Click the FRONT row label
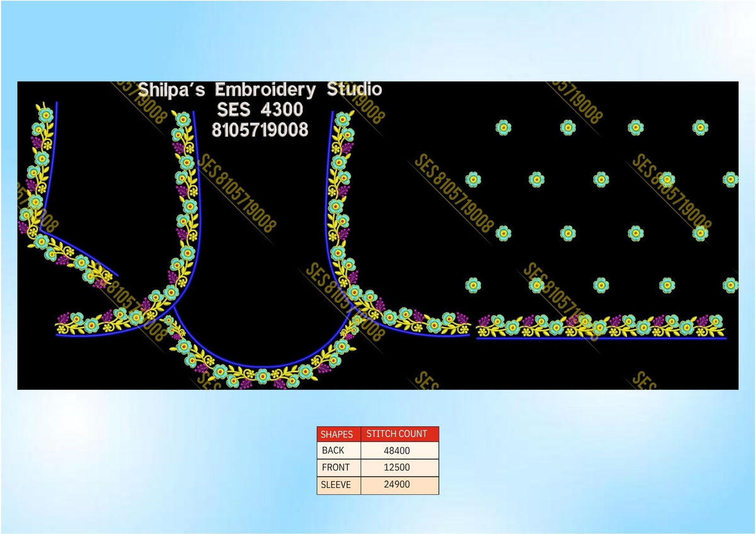 [x=336, y=468]
